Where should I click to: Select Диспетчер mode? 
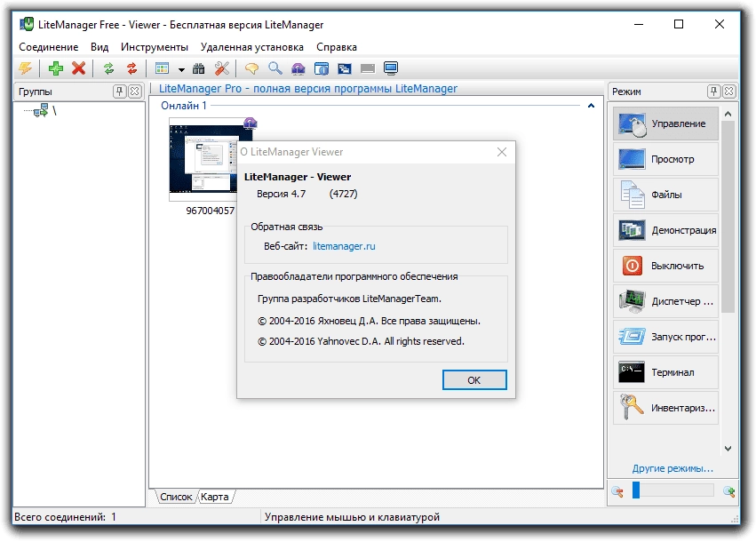pos(666,301)
